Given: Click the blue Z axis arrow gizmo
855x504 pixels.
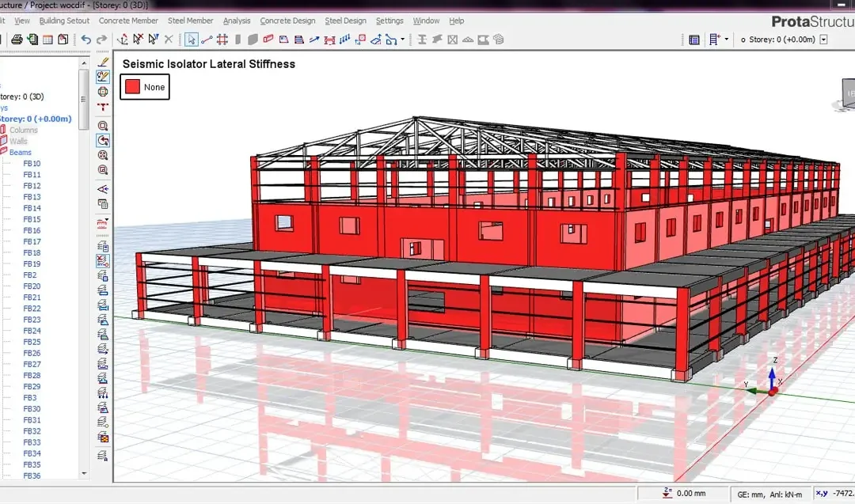Looking at the screenshot, I should 772,376.
